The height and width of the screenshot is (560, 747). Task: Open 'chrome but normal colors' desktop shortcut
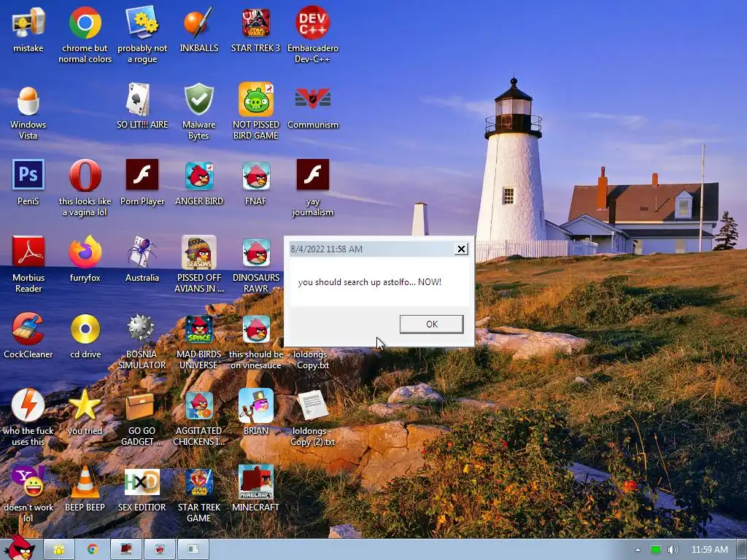[85, 23]
